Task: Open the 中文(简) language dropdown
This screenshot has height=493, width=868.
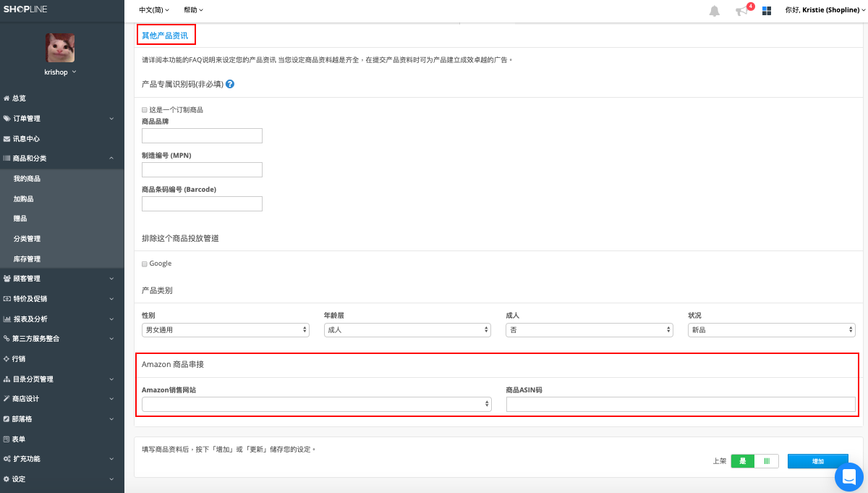Action: [x=154, y=10]
